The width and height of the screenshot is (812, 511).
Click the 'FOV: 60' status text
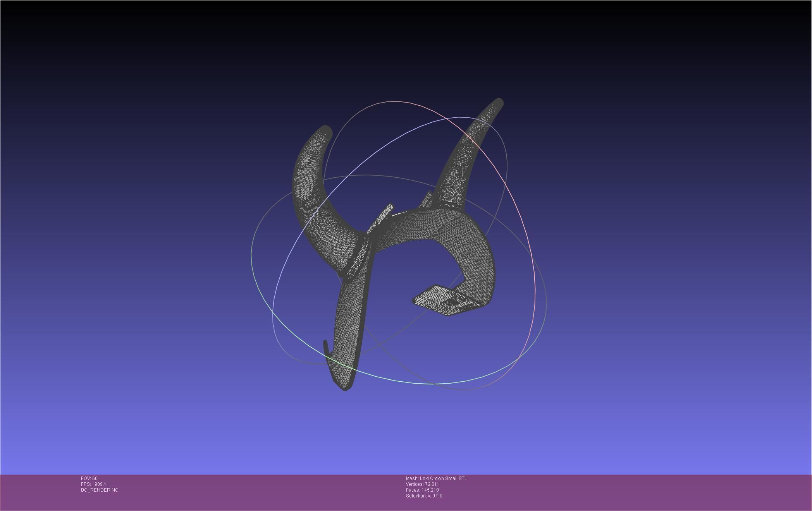(x=89, y=478)
